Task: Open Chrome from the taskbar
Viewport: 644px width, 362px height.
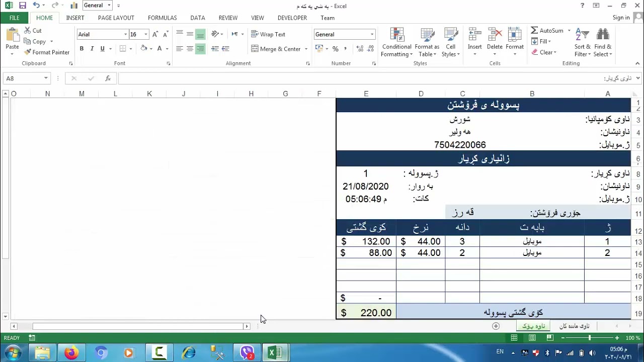Action: [x=101, y=353]
